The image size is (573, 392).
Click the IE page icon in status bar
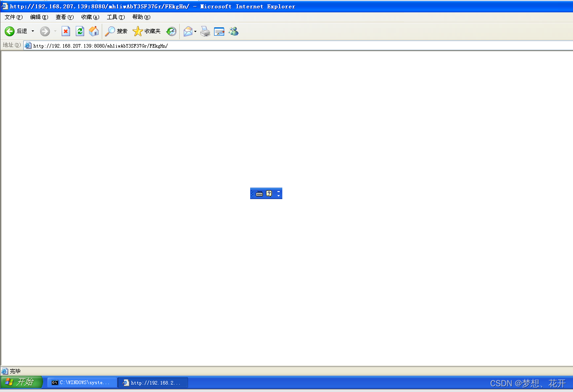tap(5, 371)
